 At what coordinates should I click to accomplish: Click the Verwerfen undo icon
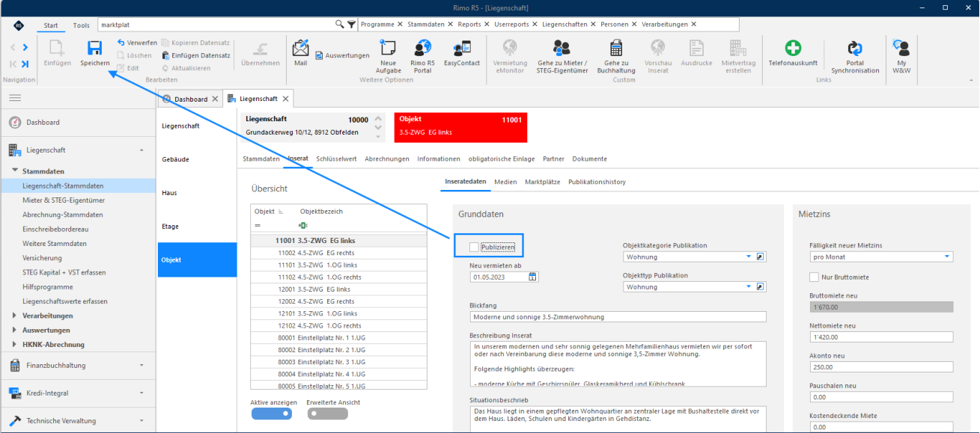pyautogui.click(x=121, y=43)
